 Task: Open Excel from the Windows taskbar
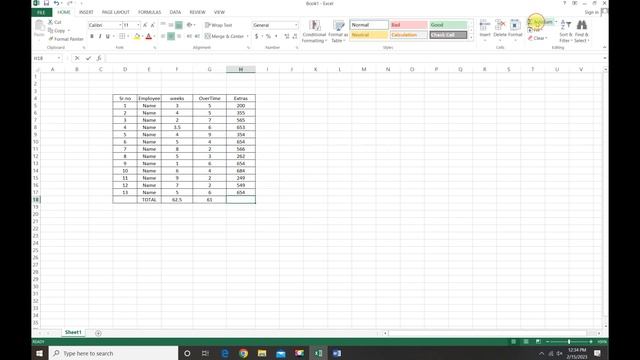click(318, 353)
